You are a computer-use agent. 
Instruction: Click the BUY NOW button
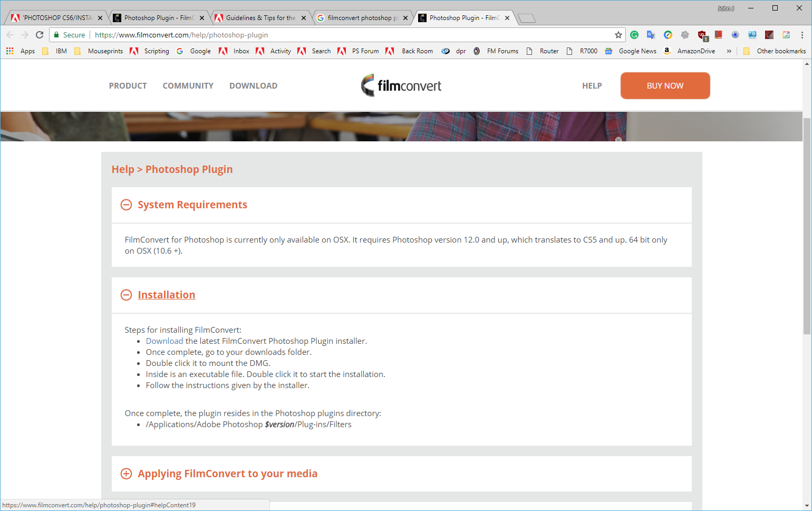coord(665,85)
